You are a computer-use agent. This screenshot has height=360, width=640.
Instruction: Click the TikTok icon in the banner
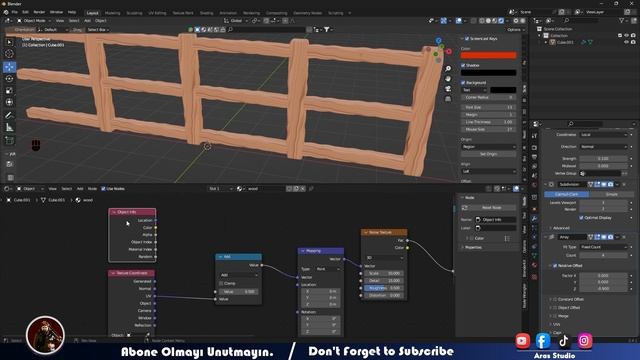click(x=564, y=340)
